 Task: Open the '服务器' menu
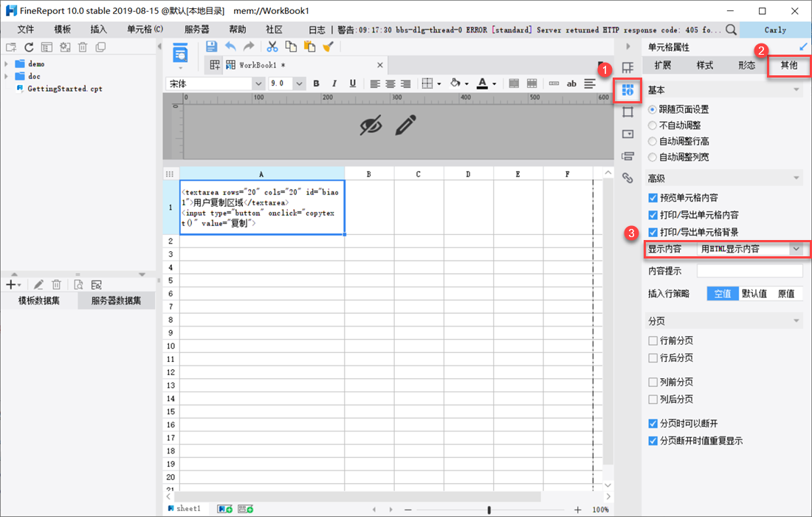pos(197,30)
